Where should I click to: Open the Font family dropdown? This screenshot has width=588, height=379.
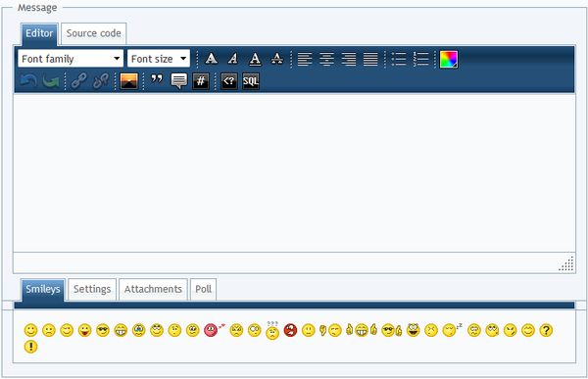point(71,59)
